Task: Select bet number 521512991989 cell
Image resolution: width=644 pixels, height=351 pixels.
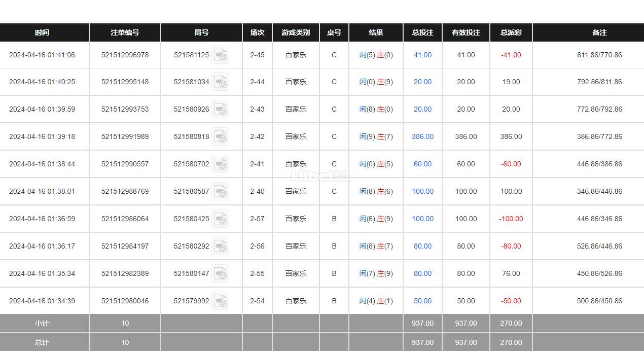Action: pos(125,136)
